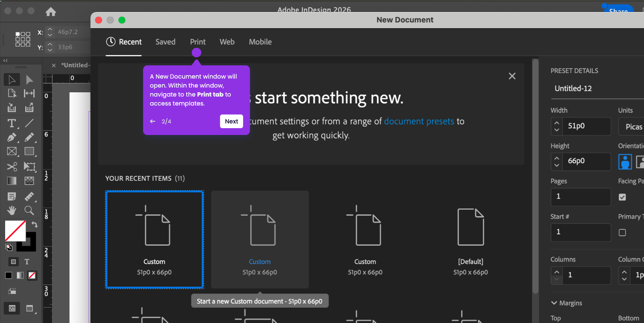Select the Free Transform tool
This screenshot has height=323, width=644.
click(29, 167)
